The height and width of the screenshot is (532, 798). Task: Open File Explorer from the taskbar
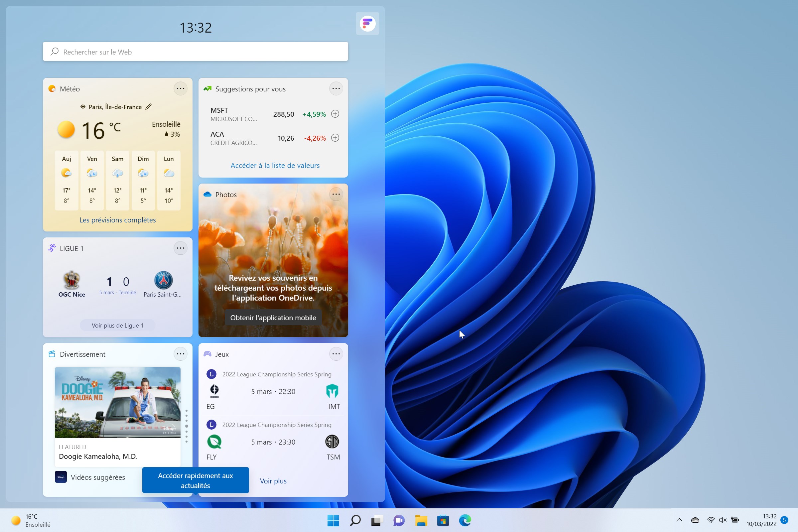point(421,520)
